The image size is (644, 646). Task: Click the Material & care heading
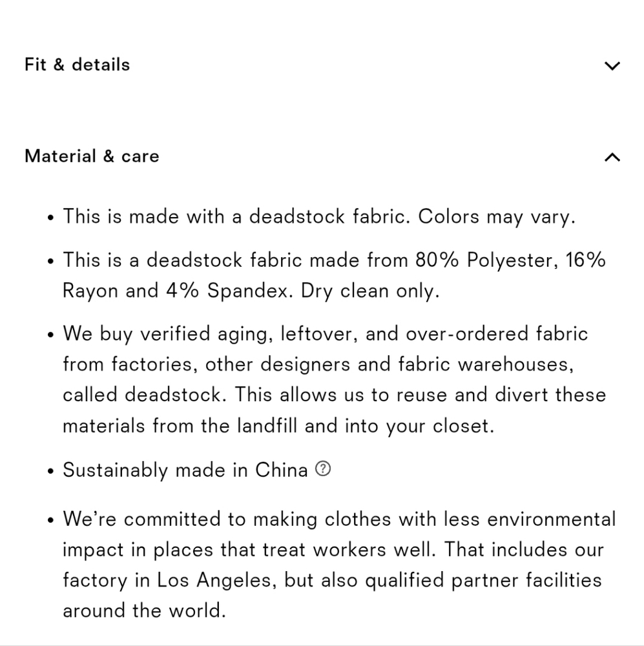(92, 156)
